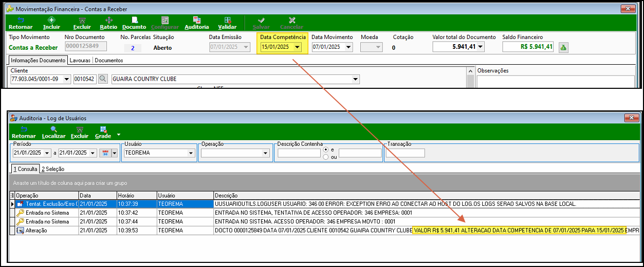
Task: Switch to the Lavouras tab
Action: [x=80, y=60]
